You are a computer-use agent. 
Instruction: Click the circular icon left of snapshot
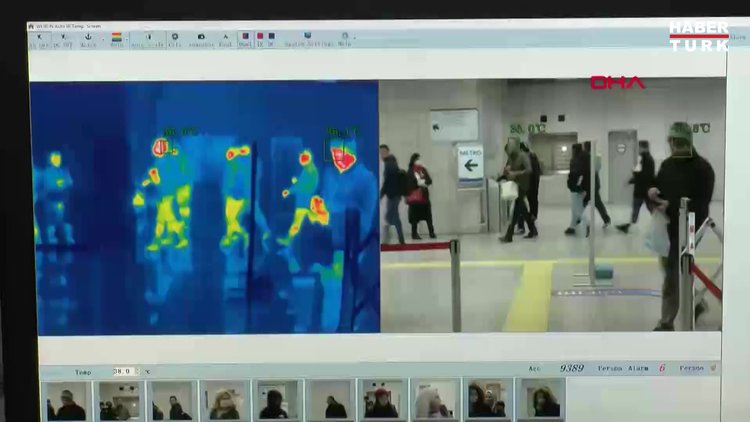tap(175, 37)
